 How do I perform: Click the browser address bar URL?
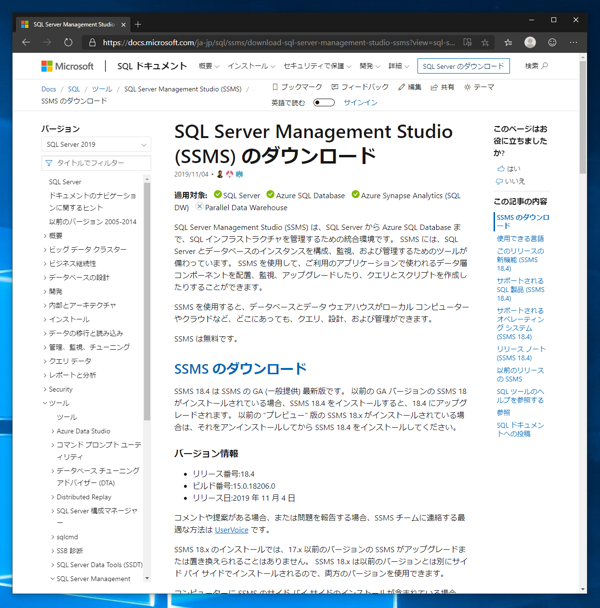pyautogui.click(x=278, y=42)
